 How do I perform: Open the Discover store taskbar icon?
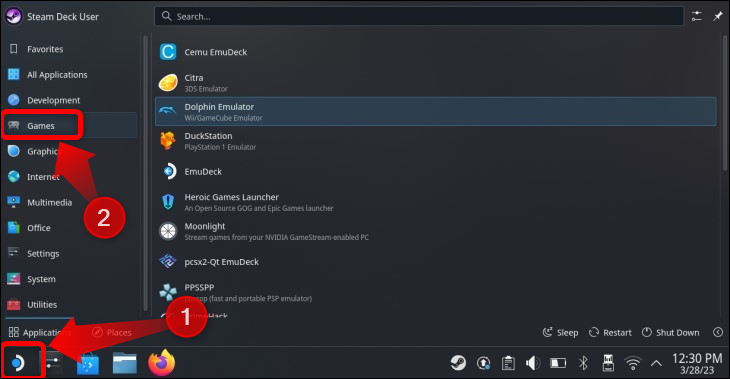click(88, 363)
